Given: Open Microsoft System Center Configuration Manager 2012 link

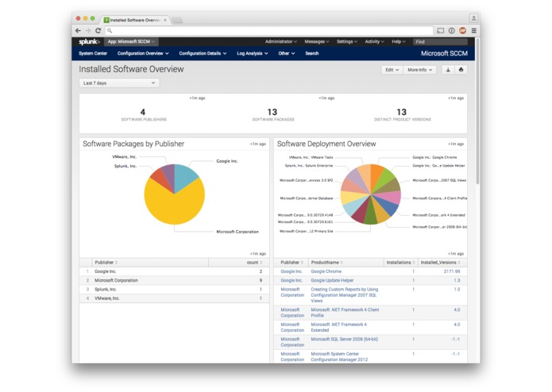Looking at the screenshot, I should click(339, 357).
